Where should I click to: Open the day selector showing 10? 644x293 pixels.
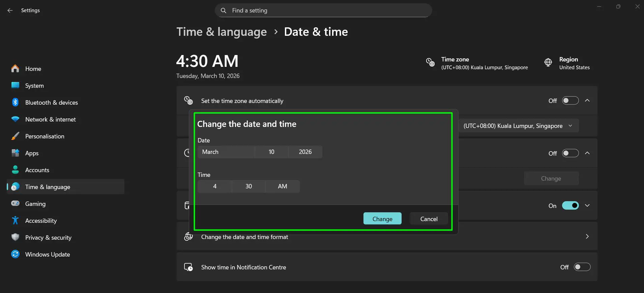(x=271, y=152)
